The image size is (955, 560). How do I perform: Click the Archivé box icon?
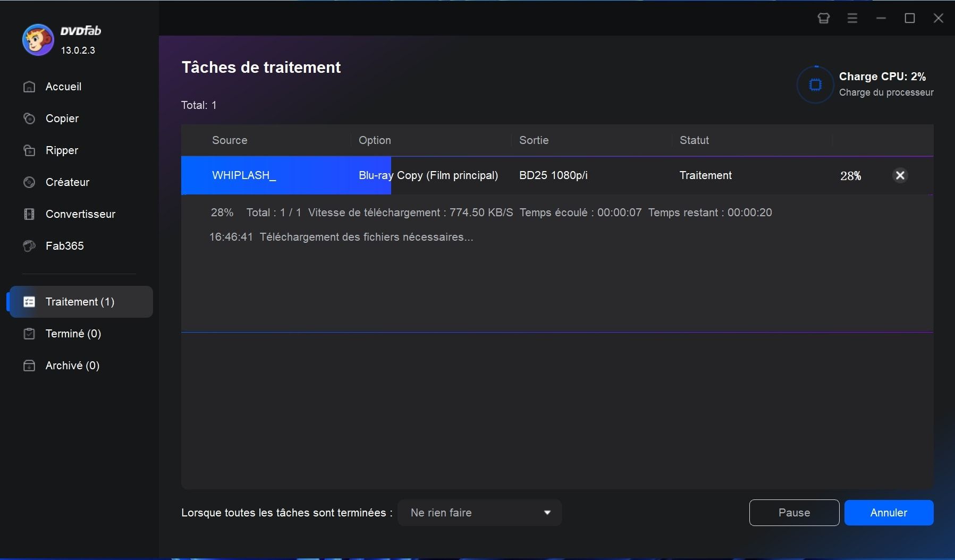coord(29,366)
